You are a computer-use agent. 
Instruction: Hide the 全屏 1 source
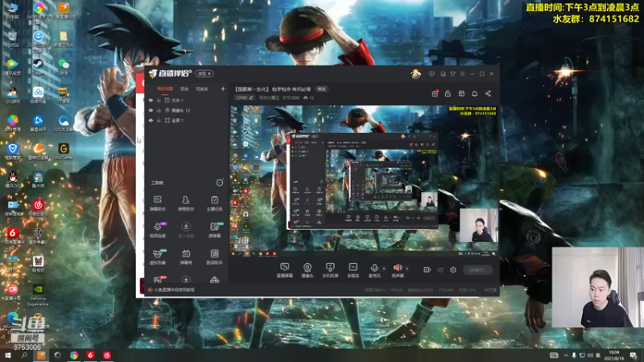click(151, 120)
